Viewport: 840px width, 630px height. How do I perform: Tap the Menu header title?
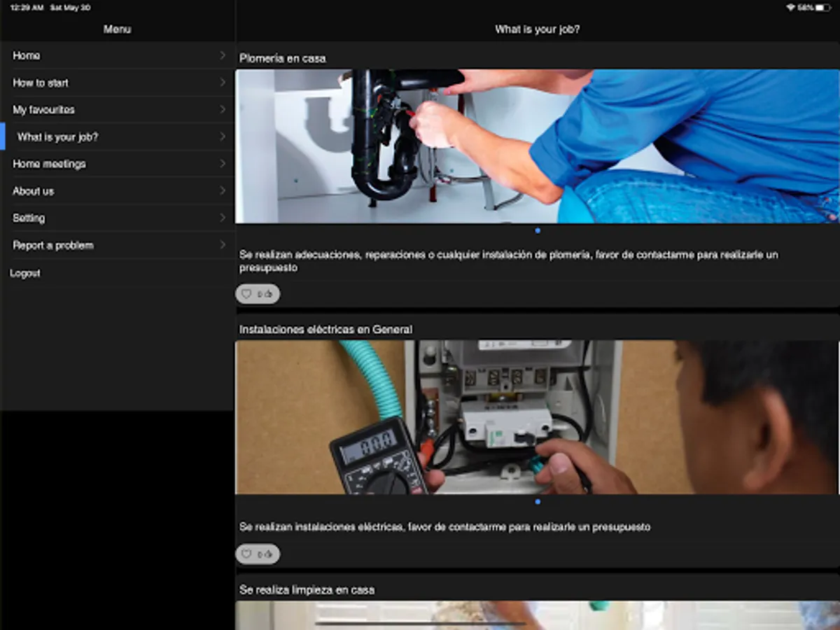[x=117, y=29]
